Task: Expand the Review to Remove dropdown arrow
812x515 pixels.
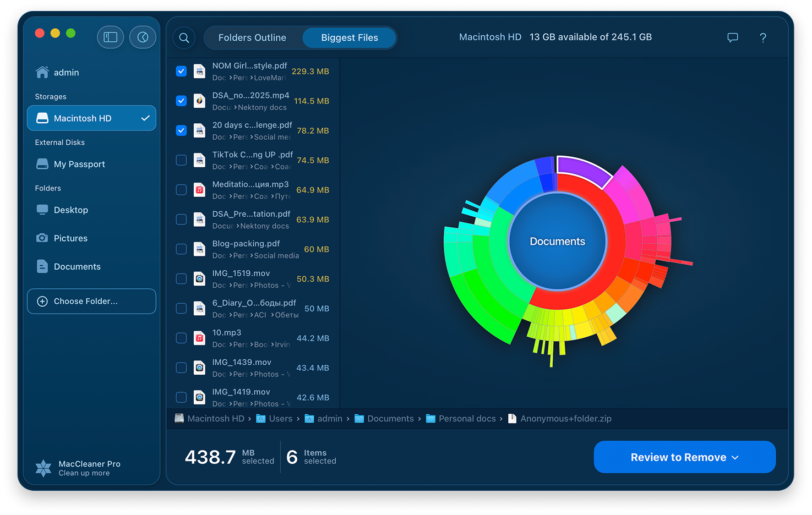Action: tap(735, 458)
